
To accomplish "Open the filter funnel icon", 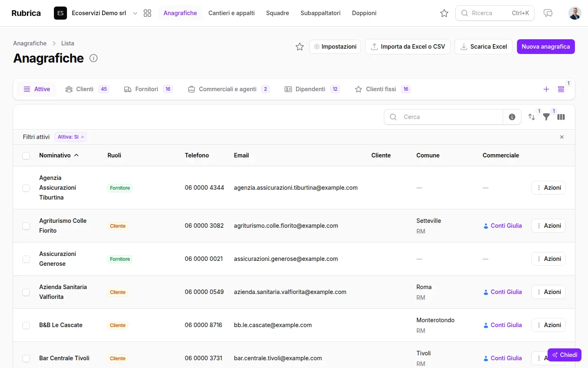I will (x=546, y=117).
